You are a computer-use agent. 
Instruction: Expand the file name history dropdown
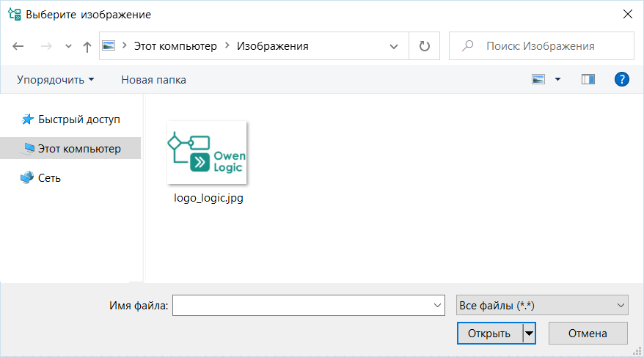coord(437,305)
